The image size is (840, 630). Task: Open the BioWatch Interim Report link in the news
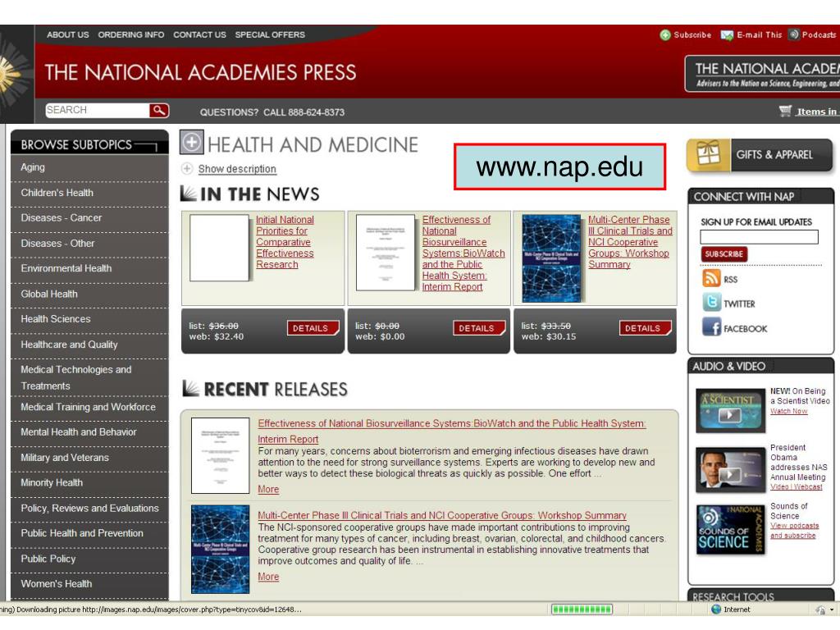pos(463,253)
